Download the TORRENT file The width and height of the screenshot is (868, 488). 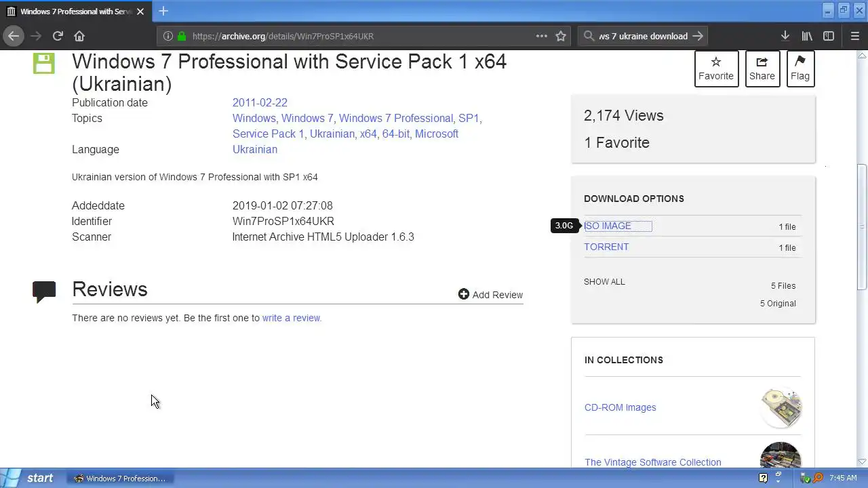point(606,247)
